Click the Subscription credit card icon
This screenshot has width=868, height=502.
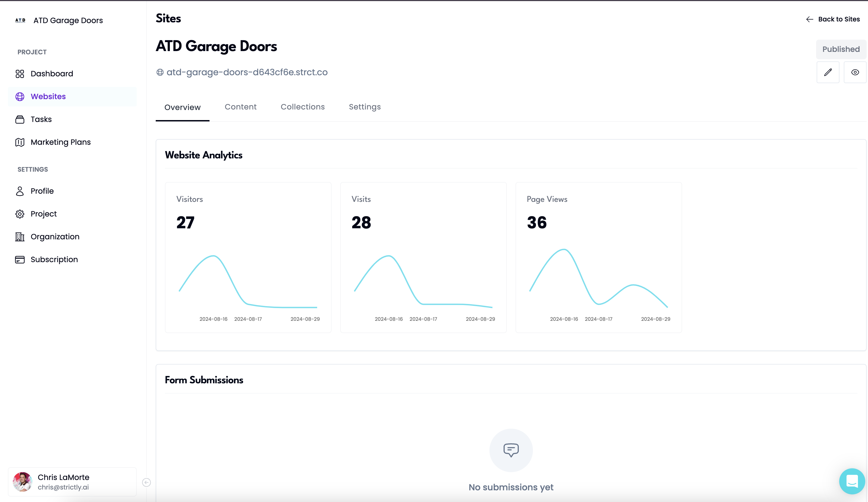[x=20, y=260]
